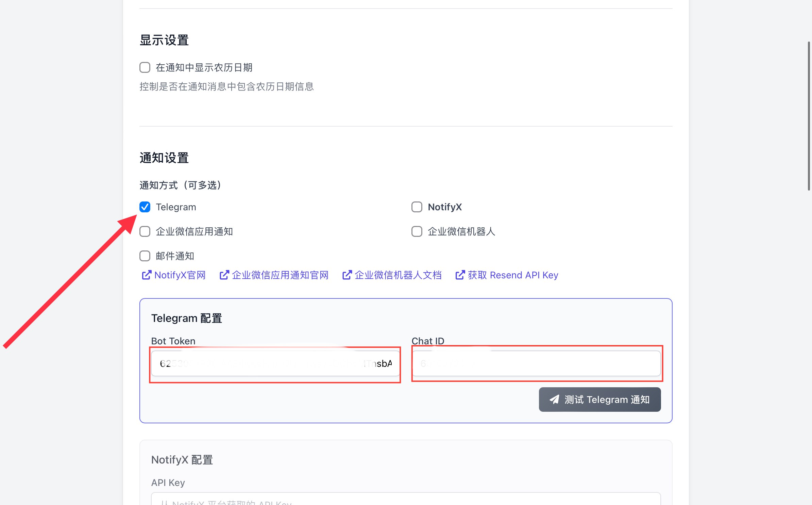This screenshot has height=505, width=812.
Task: Open 获取 Resend API Key link
Action: point(507,275)
